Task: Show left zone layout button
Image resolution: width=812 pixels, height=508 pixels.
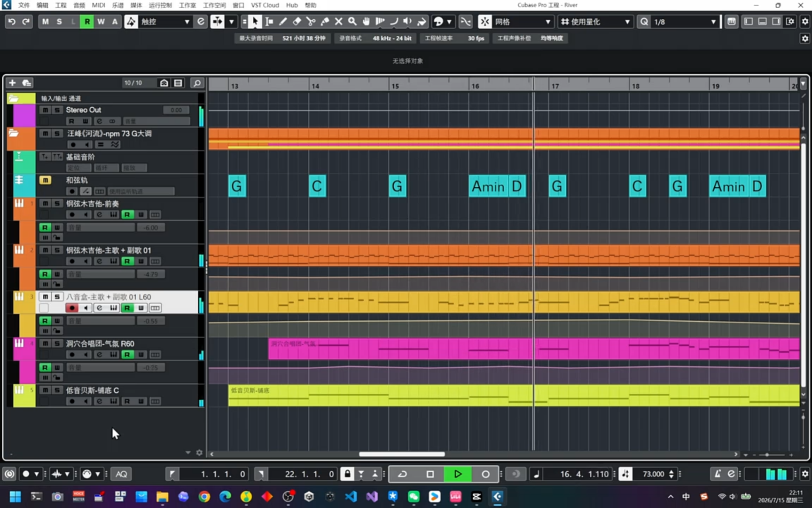Action: 749,22
